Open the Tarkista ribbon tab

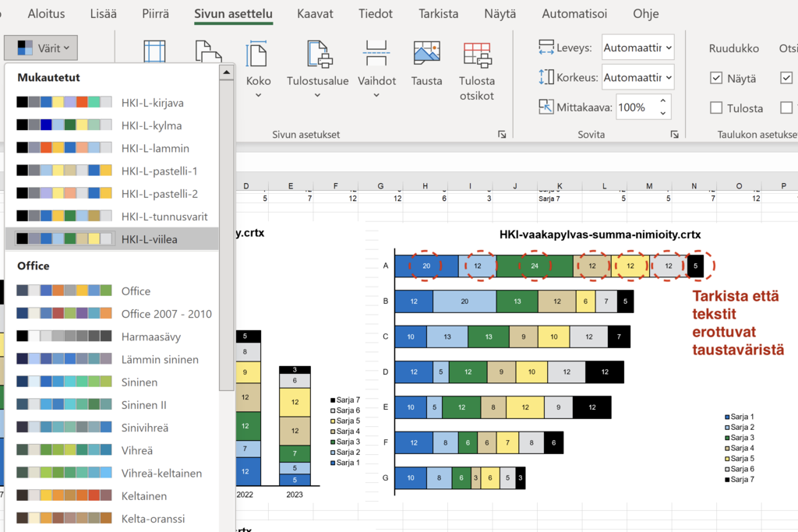pos(438,14)
